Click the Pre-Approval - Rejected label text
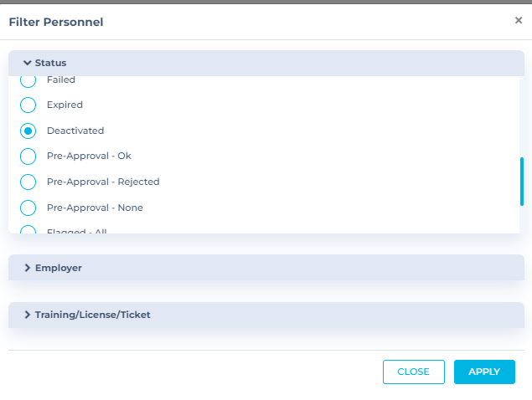Screen dimensions: 532x400 [103, 182]
